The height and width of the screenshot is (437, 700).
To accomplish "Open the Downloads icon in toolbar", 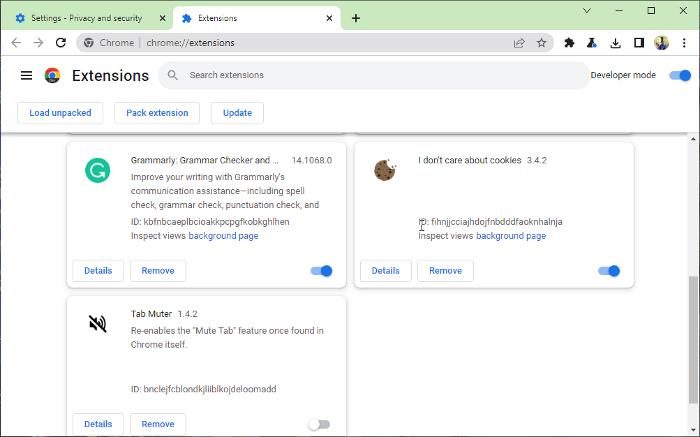I will 615,43.
